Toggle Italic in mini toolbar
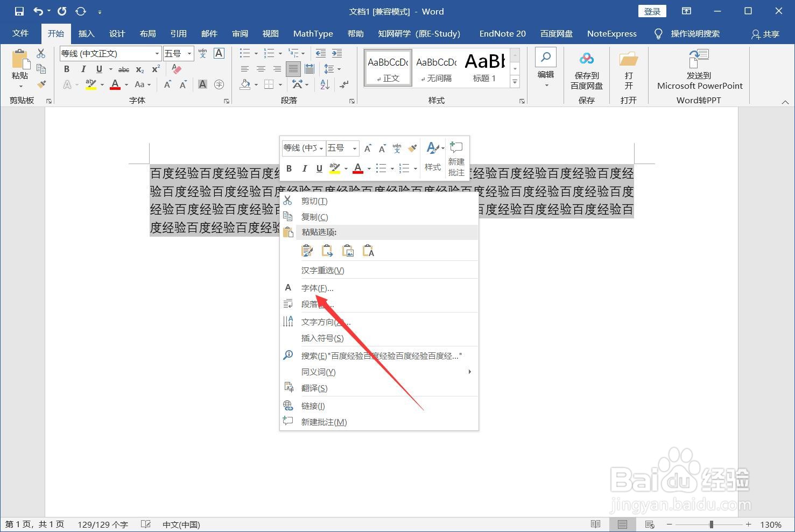 [x=304, y=169]
